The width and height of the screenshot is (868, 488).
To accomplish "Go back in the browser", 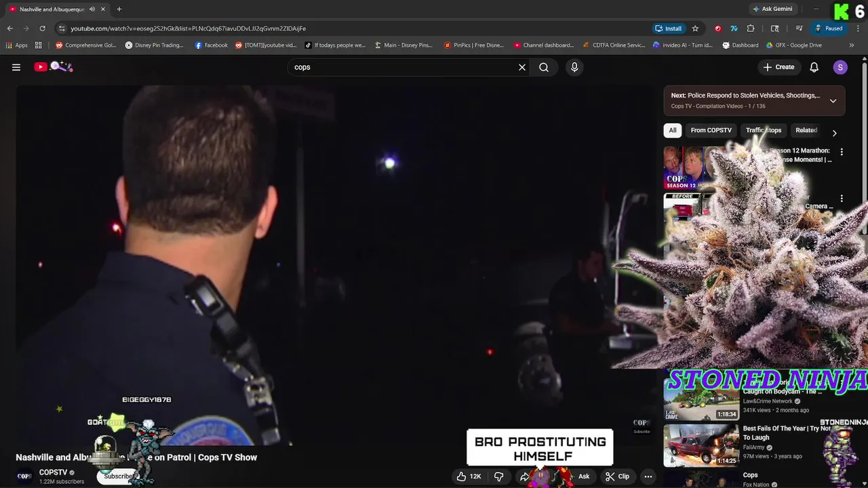I will [9, 28].
